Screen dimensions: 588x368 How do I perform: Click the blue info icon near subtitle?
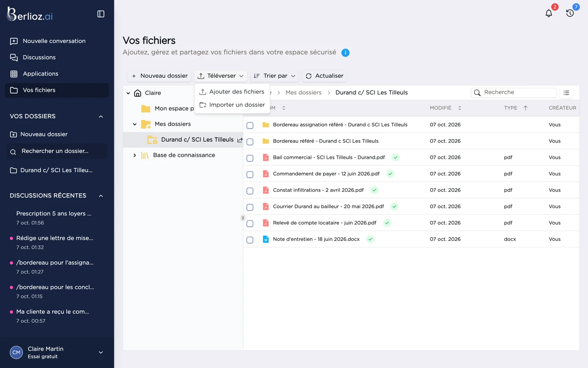pos(345,53)
